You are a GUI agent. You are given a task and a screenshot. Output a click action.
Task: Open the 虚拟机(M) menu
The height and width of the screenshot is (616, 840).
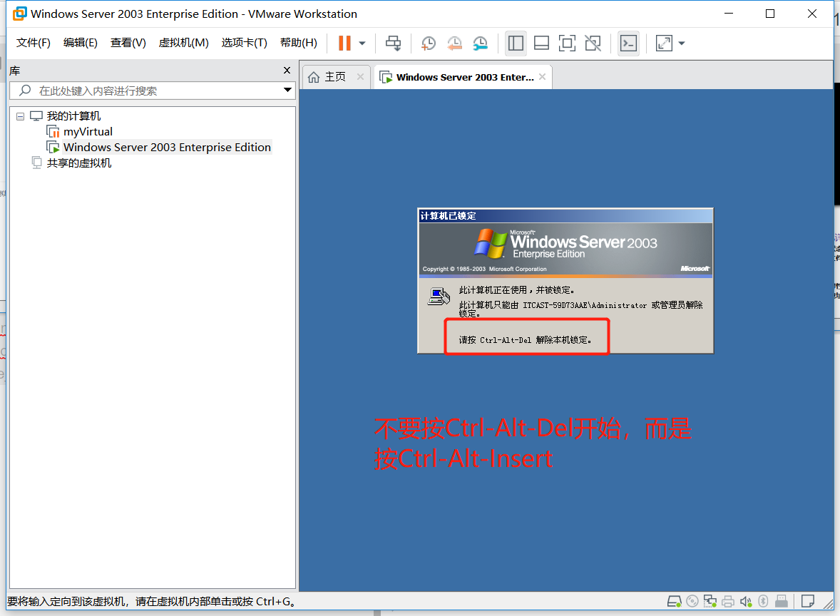click(184, 43)
